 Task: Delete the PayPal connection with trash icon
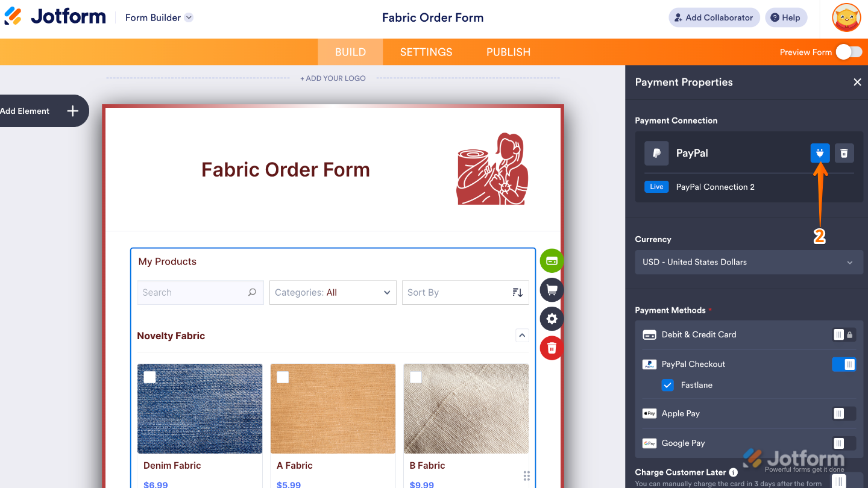click(x=844, y=153)
